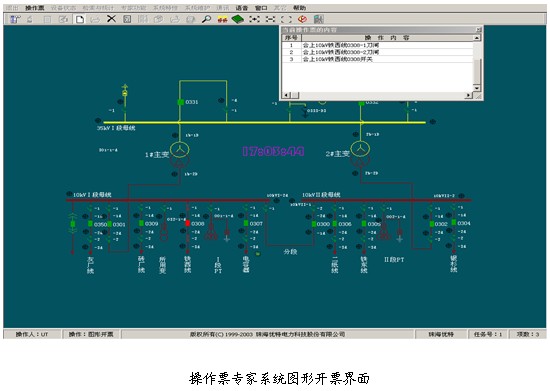Click the horizontal scrollbar right arrow in list
Image resolution: width=550 pixels, height=391 pixels.
point(468,95)
